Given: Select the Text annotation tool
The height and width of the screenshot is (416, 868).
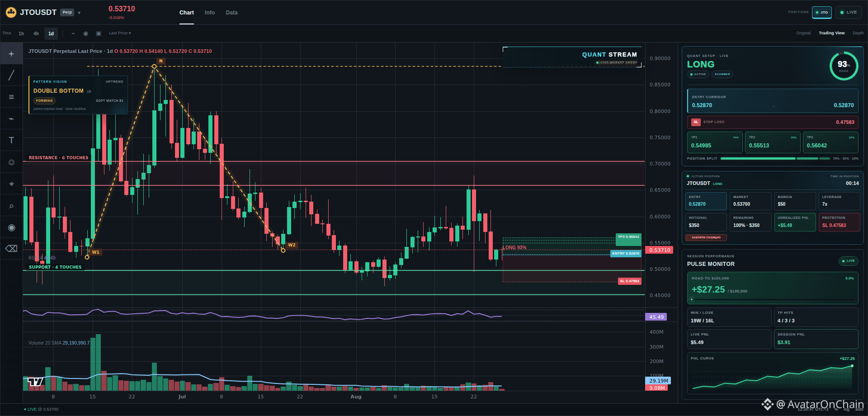Looking at the screenshot, I should tap(11, 140).
